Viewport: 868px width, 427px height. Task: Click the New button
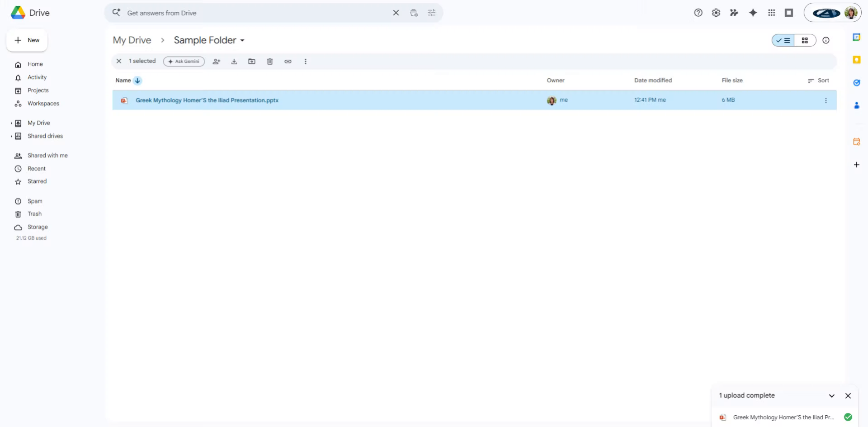pyautogui.click(x=27, y=40)
